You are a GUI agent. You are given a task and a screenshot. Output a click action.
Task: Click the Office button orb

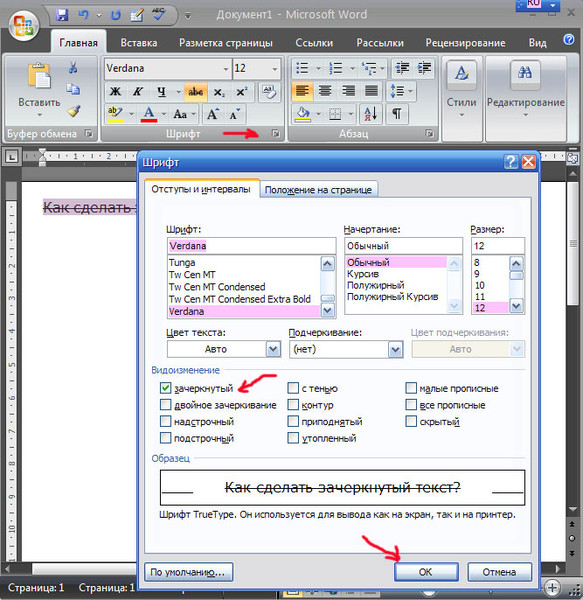point(24,26)
